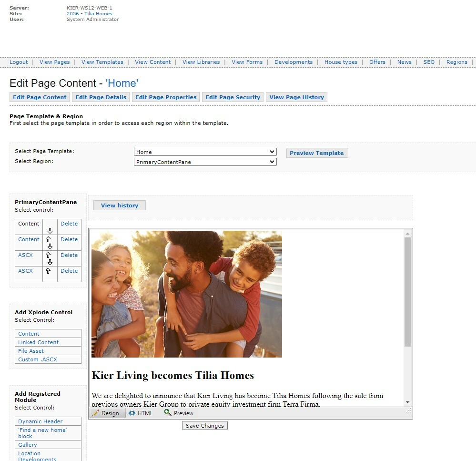The width and height of the screenshot is (476, 461).
Task: Move second Content control down with arrow
Action: coord(50,246)
